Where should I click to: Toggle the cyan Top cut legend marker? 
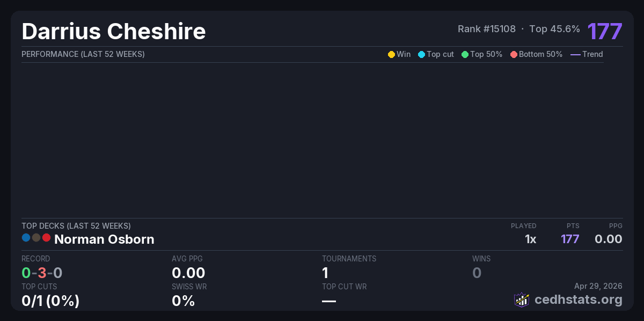pos(421,54)
